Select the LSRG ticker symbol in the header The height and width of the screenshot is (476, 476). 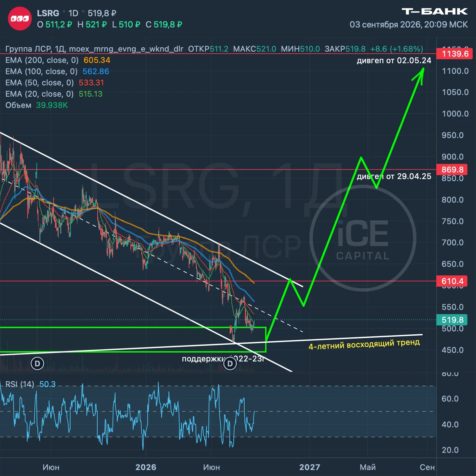[x=48, y=13]
